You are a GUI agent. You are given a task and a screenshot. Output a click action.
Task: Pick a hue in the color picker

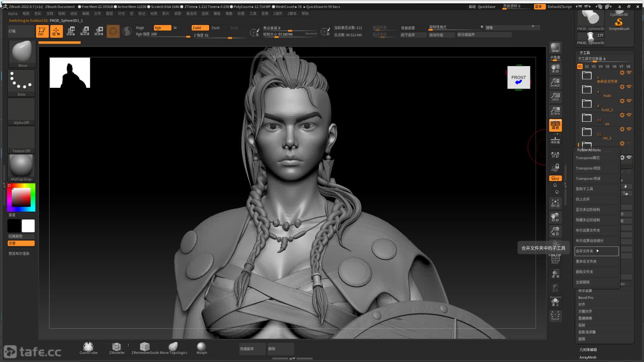pyautogui.click(x=21, y=197)
